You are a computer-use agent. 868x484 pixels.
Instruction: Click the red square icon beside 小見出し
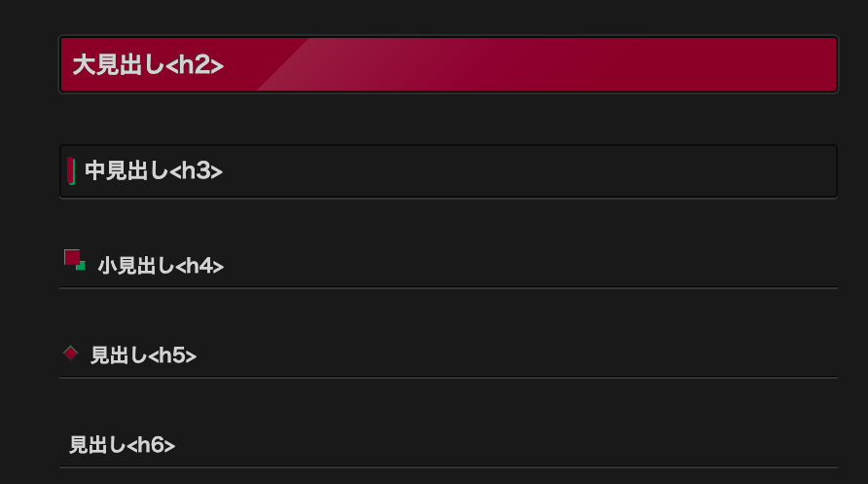point(71,256)
